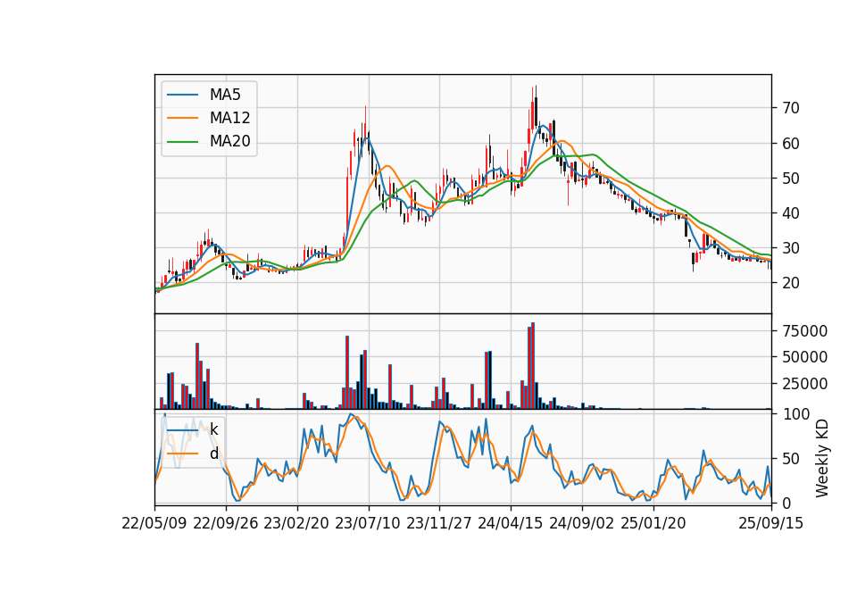Click the orange MA12 legend line sample
Image resolution: width=857 pixels, height=616 pixels.
(x=182, y=118)
